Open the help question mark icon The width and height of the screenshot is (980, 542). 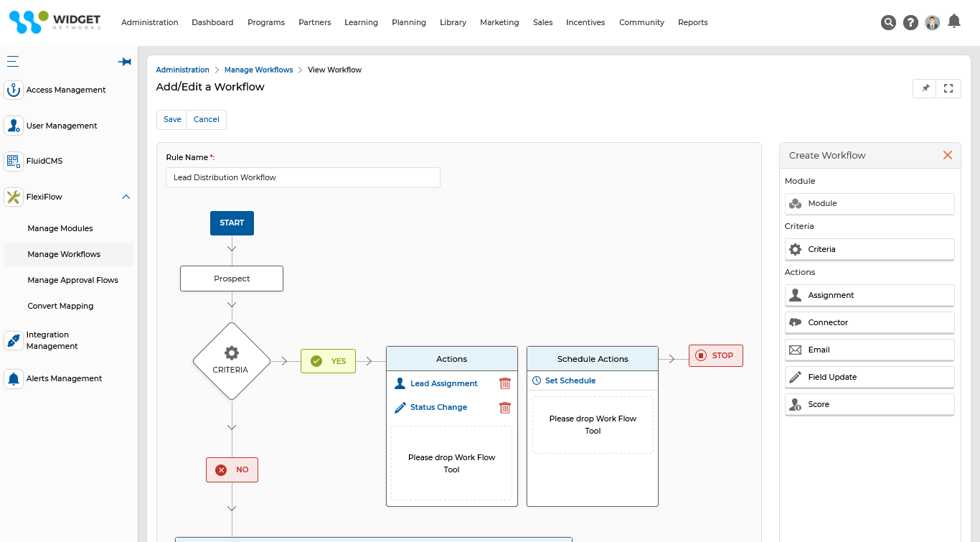(x=910, y=22)
